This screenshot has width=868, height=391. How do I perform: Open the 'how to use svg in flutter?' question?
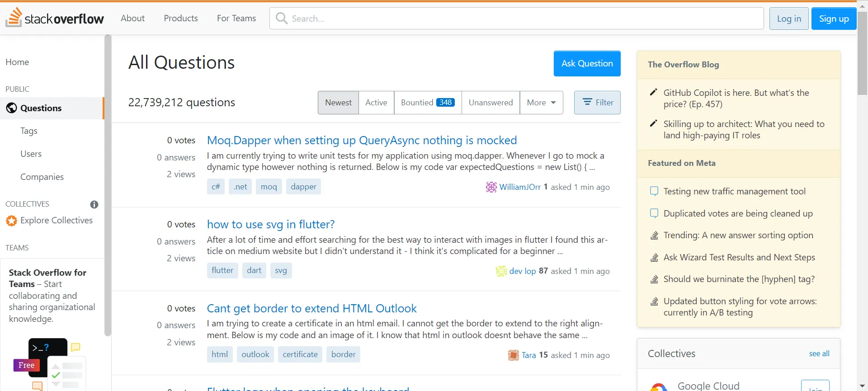(x=271, y=224)
